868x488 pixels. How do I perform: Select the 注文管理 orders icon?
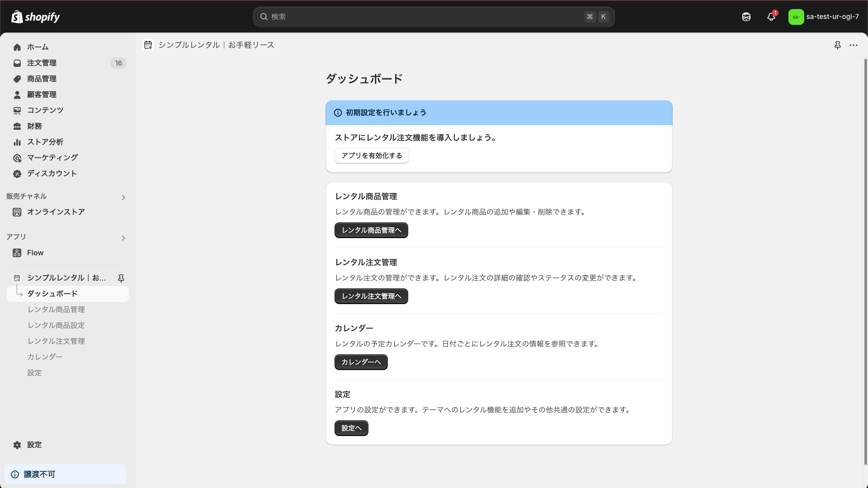[17, 63]
